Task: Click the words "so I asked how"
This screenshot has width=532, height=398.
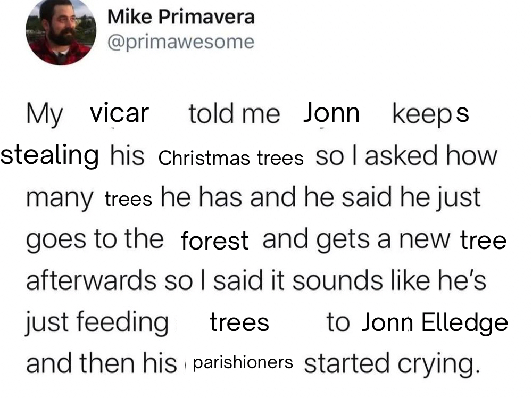Action: (x=406, y=156)
